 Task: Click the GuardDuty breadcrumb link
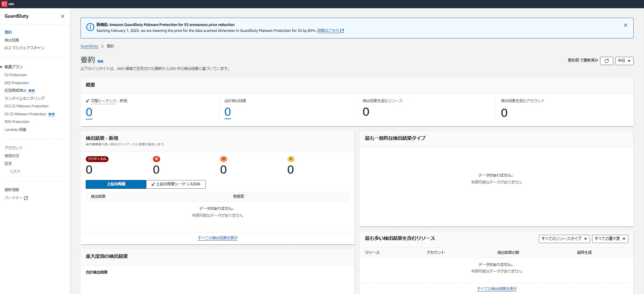tap(89, 46)
